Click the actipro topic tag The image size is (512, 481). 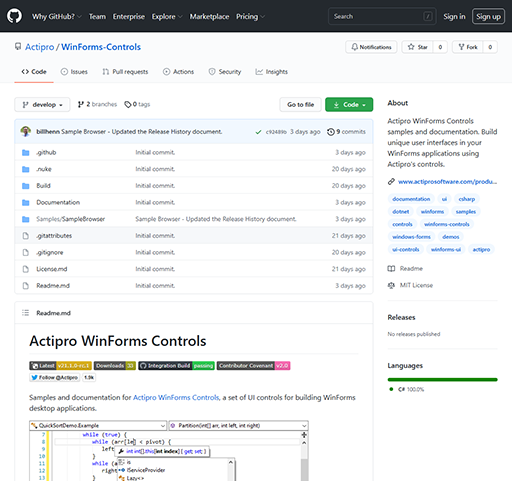point(481,250)
